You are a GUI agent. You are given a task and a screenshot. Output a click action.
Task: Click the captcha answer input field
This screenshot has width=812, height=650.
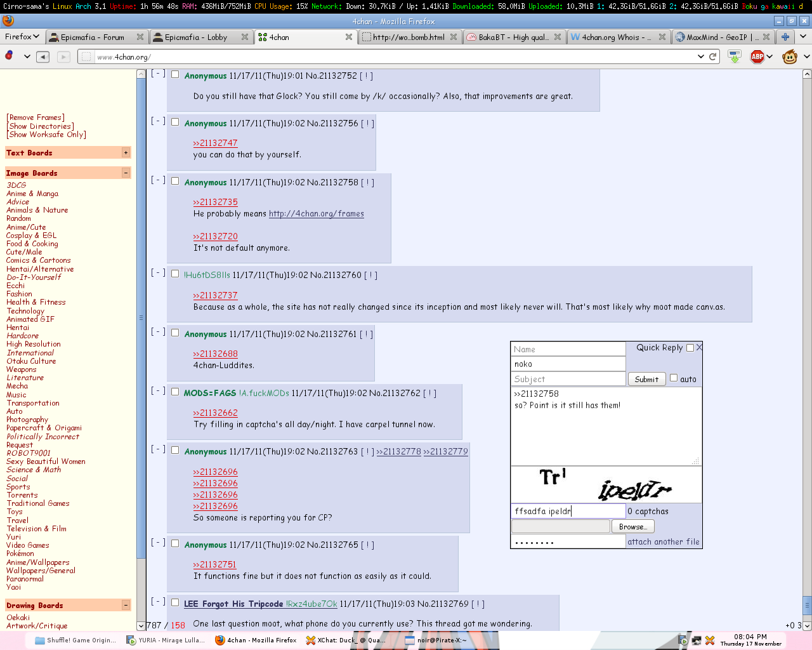pyautogui.click(x=568, y=511)
